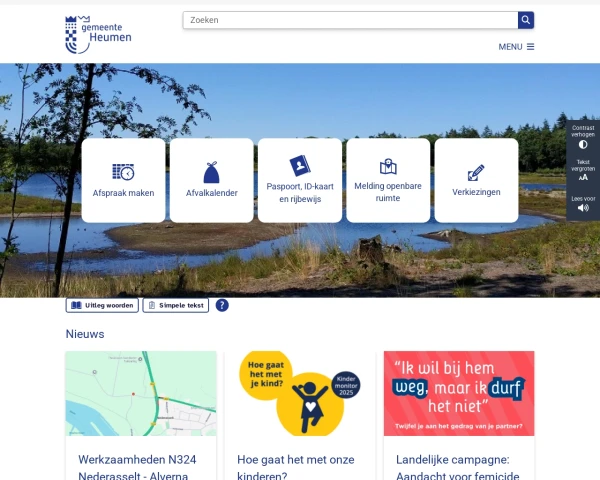Select Paspoort, ID-kaart en rijbewijs tile
The image size is (600, 480).
[300, 180]
